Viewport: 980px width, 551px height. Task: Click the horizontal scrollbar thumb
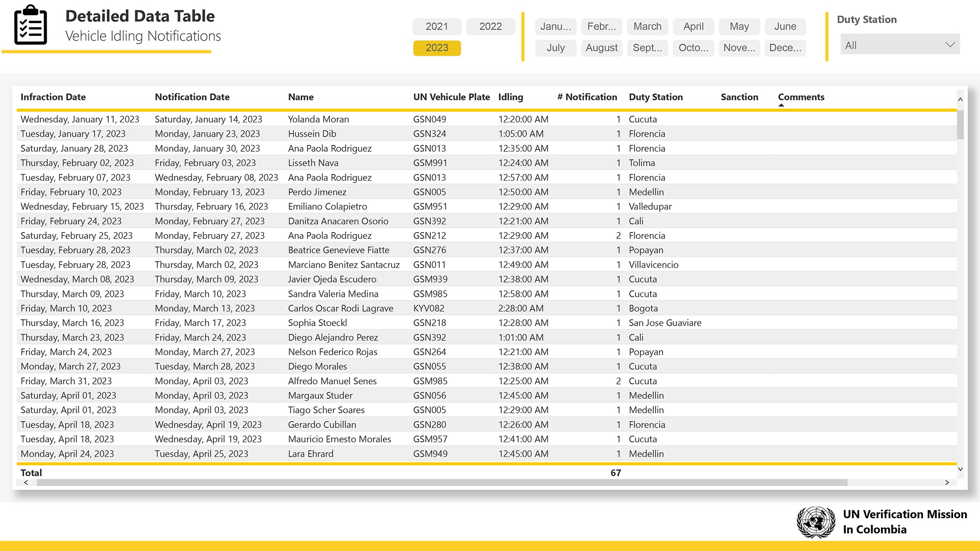coord(442,482)
